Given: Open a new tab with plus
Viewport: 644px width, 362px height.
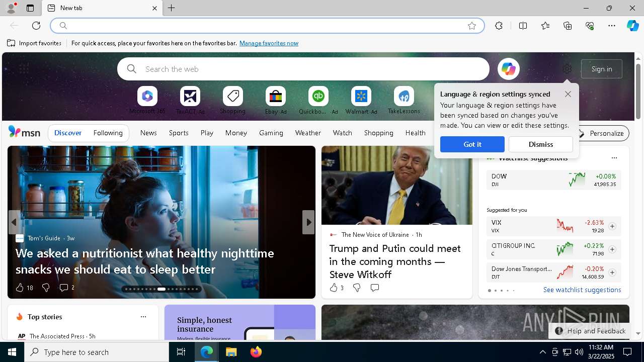Looking at the screenshot, I should (172, 8).
